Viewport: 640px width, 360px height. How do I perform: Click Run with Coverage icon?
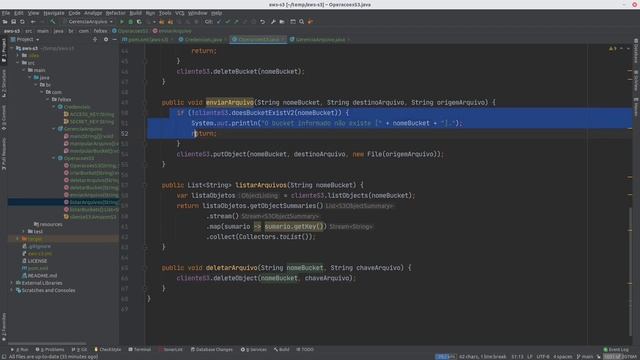tap(139, 22)
